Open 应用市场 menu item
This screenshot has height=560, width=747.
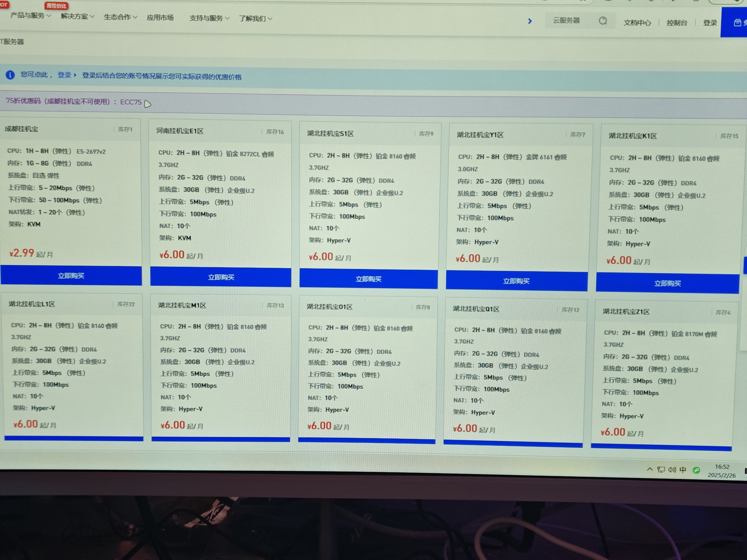160,18
